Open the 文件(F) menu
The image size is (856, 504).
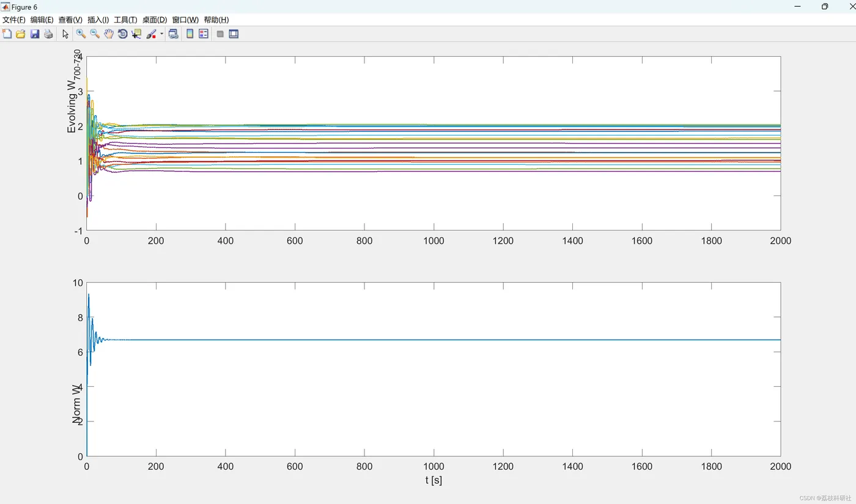point(14,20)
